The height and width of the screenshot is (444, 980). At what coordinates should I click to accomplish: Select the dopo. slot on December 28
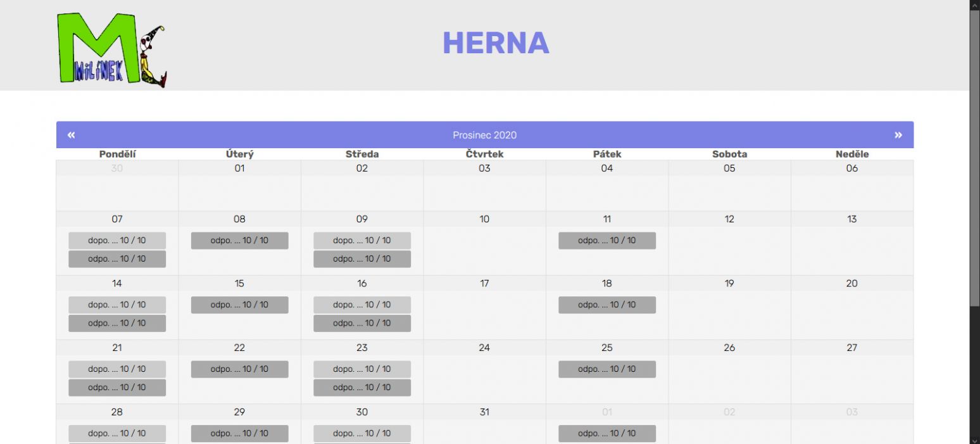click(116, 433)
